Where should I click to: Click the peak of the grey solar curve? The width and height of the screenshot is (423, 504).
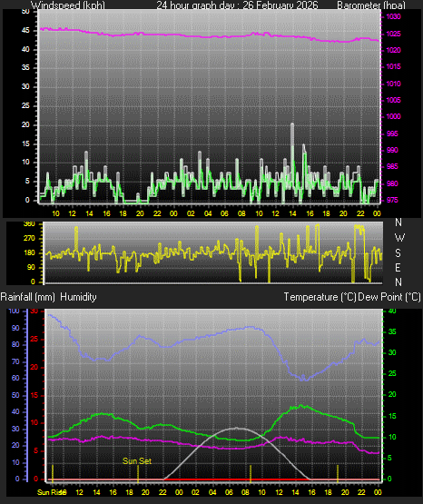(236, 428)
